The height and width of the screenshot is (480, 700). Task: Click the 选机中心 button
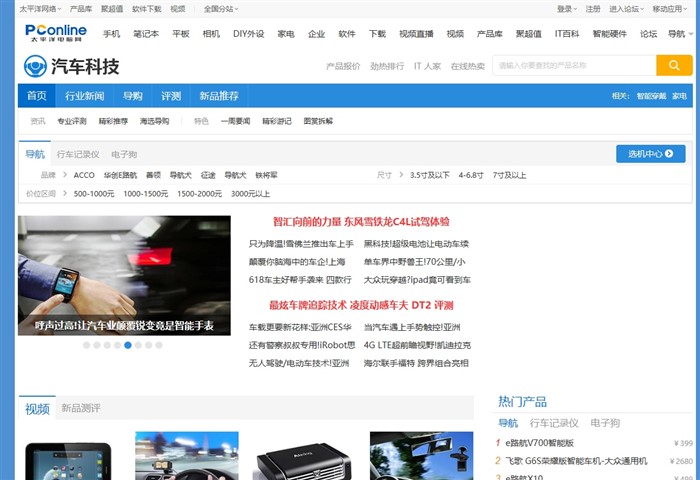tap(650, 154)
